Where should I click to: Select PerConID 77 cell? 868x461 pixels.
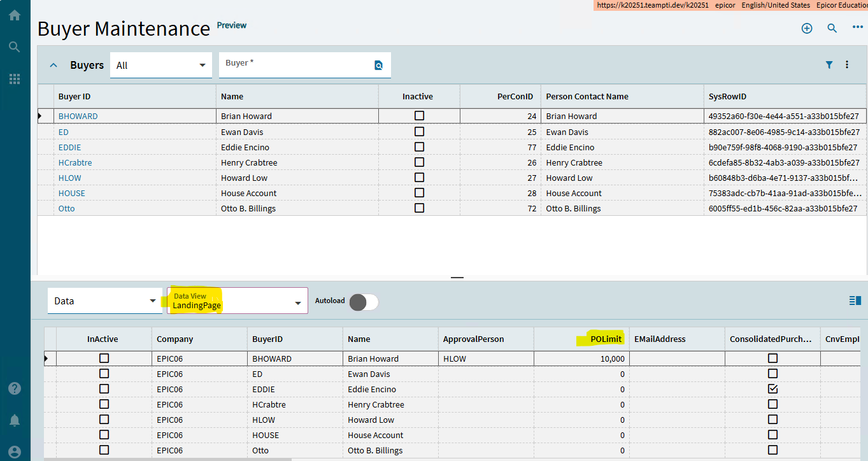pos(501,147)
